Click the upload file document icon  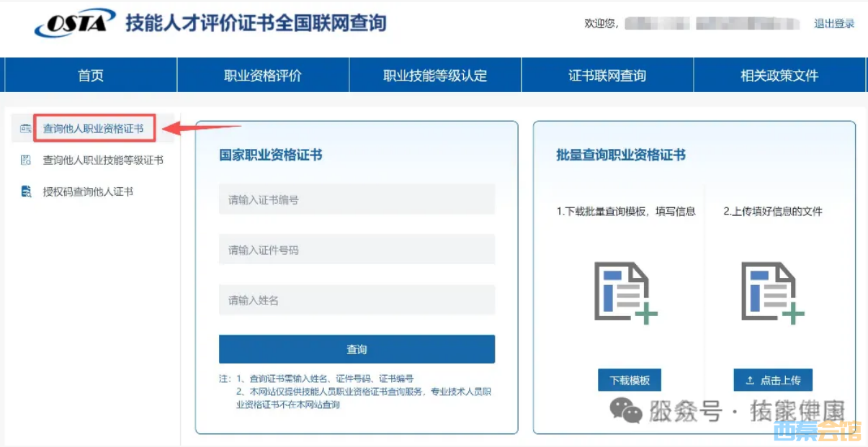coord(772,292)
